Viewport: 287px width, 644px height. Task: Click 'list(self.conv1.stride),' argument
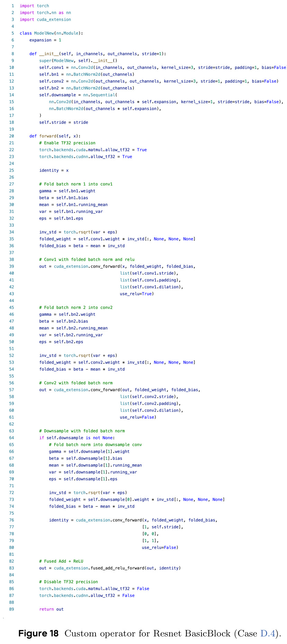tap(149, 273)
